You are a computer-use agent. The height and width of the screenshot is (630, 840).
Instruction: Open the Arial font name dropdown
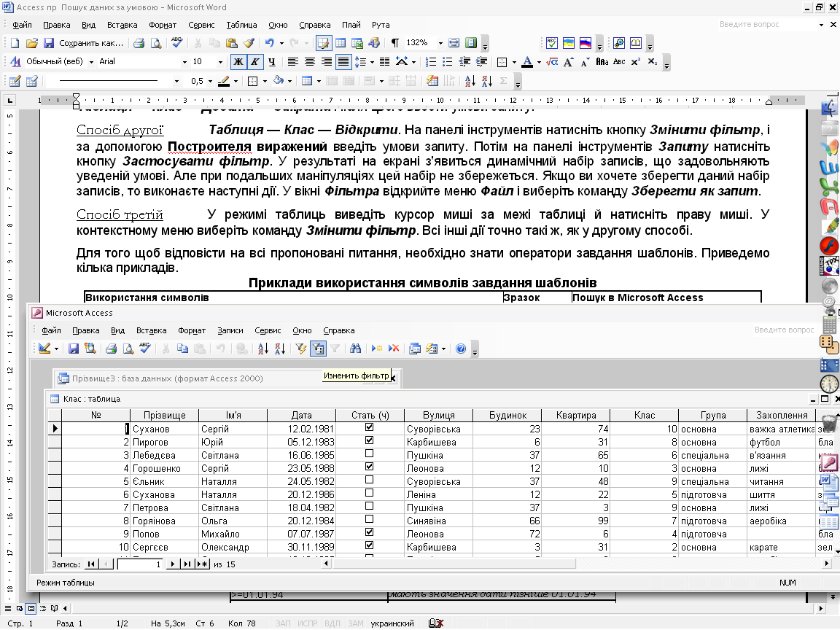(184, 62)
